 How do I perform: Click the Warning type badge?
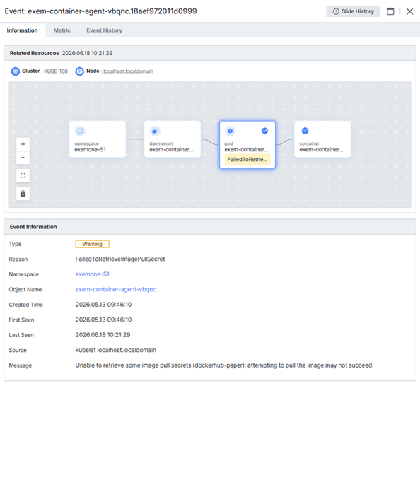tap(93, 244)
